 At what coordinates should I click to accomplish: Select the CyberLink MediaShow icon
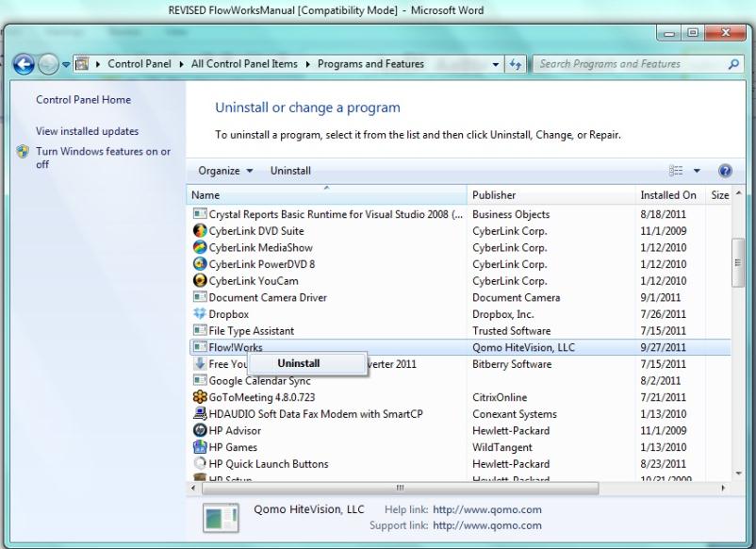(200, 247)
